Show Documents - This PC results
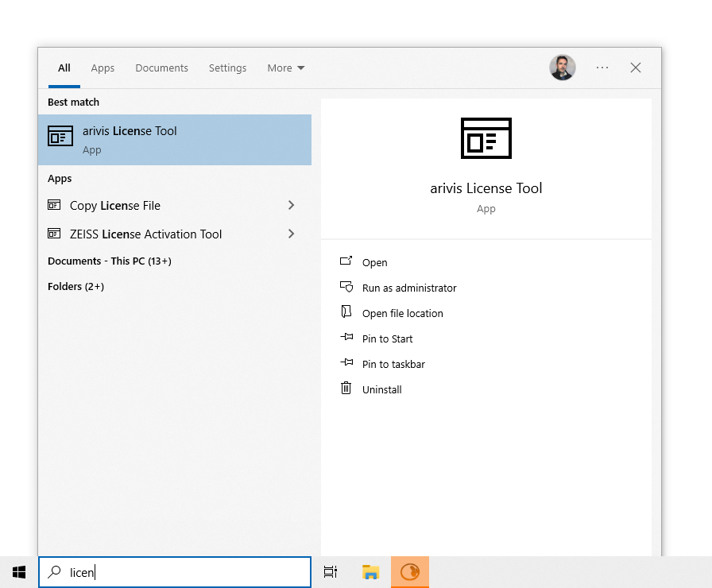Viewport: 712px width, 588px height. coord(110,261)
